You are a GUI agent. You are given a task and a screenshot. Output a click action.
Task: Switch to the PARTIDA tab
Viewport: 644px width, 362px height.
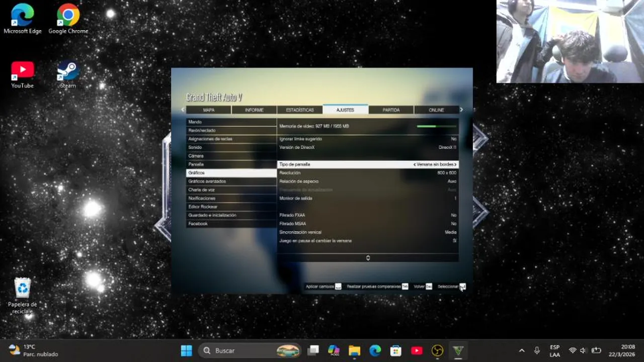[391, 110]
